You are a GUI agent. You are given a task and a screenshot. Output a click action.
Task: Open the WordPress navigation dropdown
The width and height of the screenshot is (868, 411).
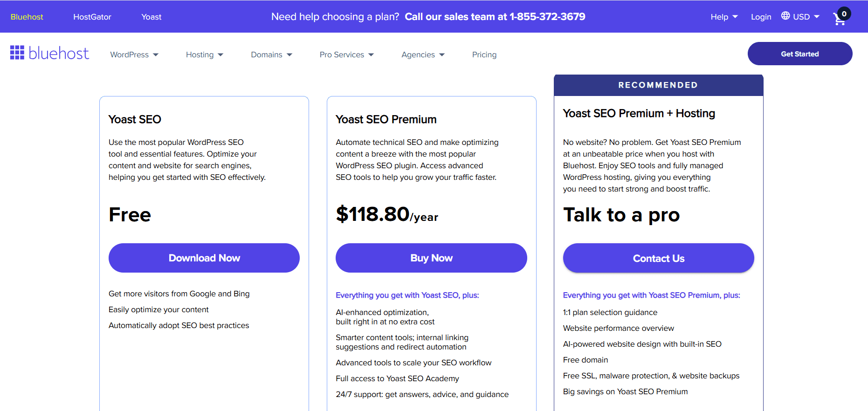point(134,55)
